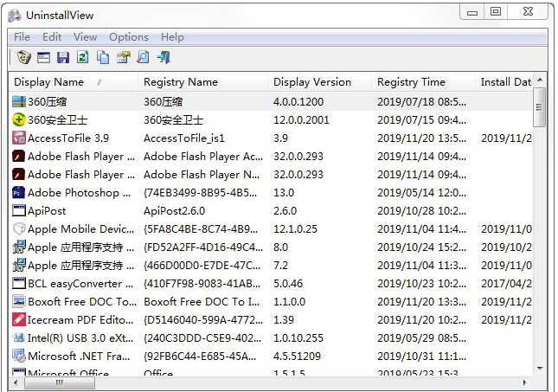Select the AccessToFile 3.9 display name
Screen dimensions: 558x392
coord(68,138)
